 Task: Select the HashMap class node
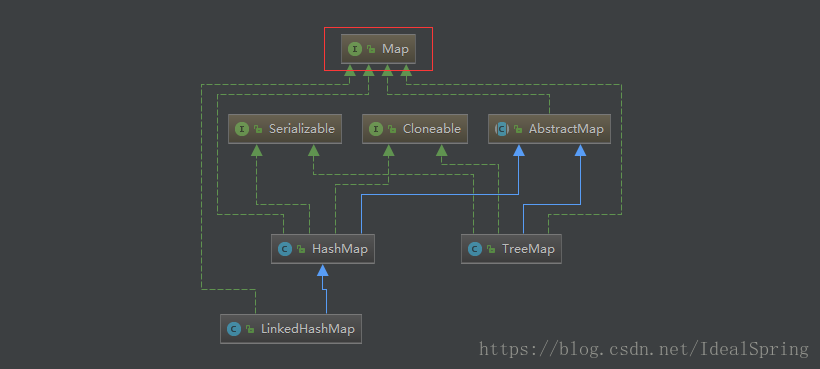[323, 249]
